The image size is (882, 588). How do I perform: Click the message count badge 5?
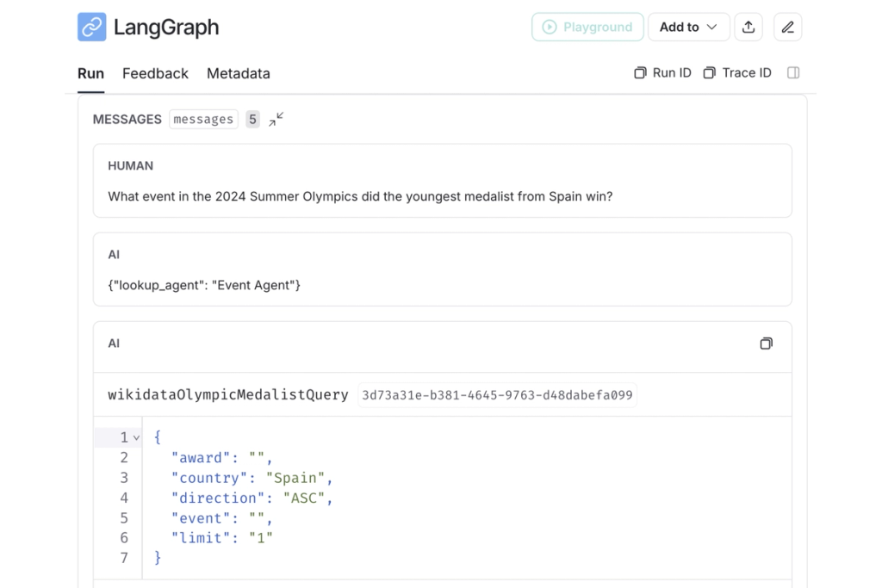(x=252, y=119)
